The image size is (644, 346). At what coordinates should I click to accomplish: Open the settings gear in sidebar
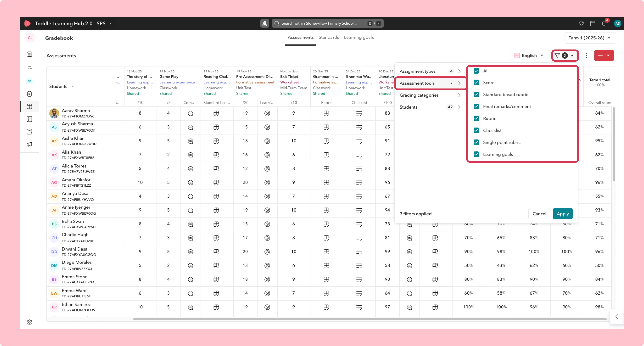29,322
